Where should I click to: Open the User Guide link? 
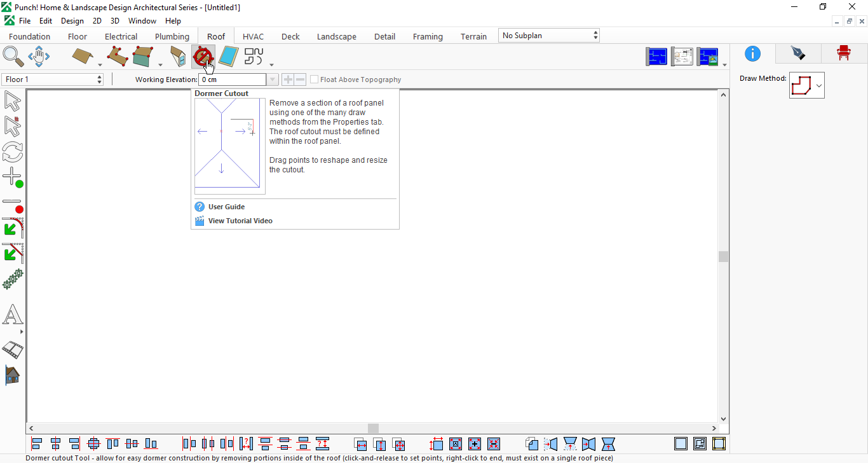tap(226, 207)
